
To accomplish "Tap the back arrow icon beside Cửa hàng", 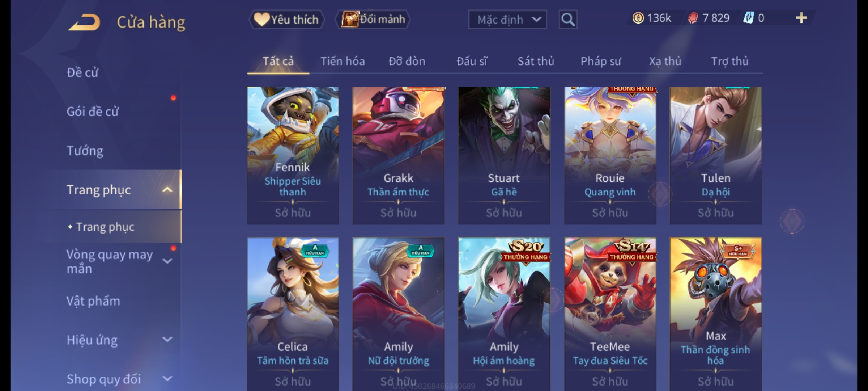I will pos(84,22).
